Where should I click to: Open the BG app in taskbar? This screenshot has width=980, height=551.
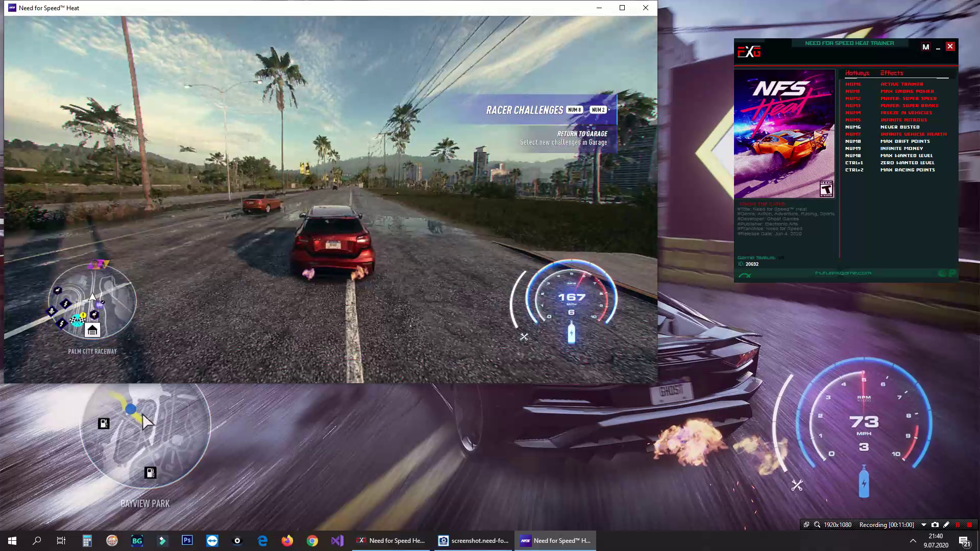[x=137, y=540]
